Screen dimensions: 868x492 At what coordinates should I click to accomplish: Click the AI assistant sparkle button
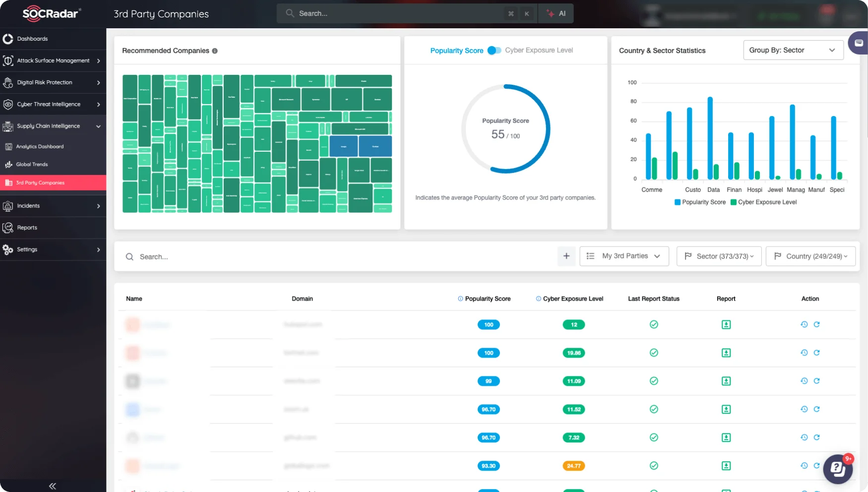[556, 14]
